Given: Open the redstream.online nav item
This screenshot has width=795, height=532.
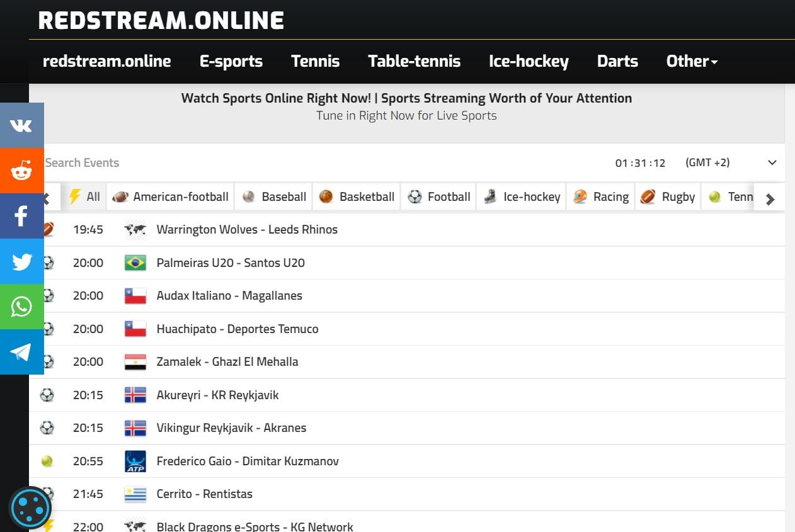Looking at the screenshot, I should [107, 61].
